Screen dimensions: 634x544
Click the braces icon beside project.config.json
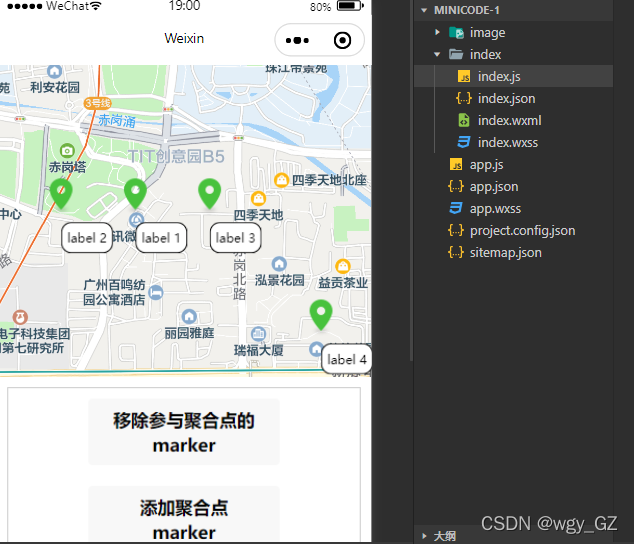coord(456,230)
